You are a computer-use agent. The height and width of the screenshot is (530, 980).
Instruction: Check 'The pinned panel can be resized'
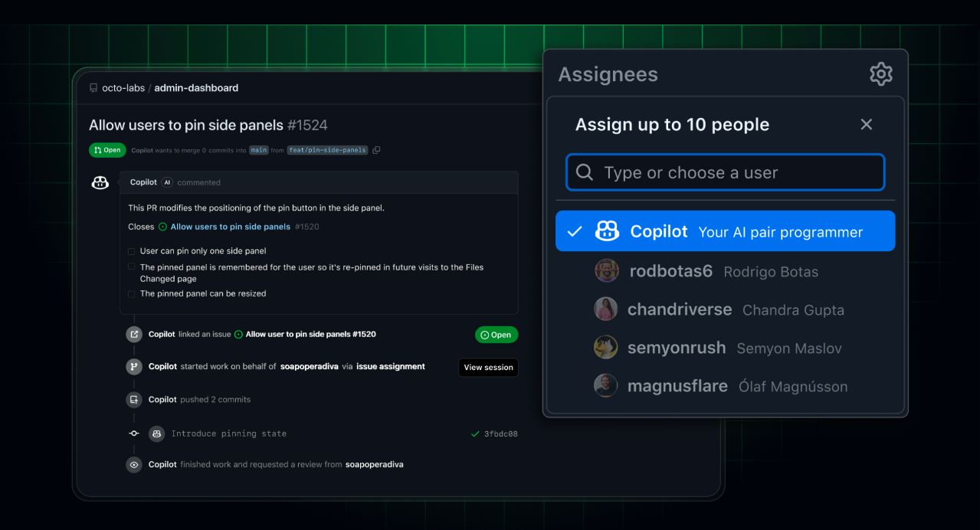click(131, 293)
